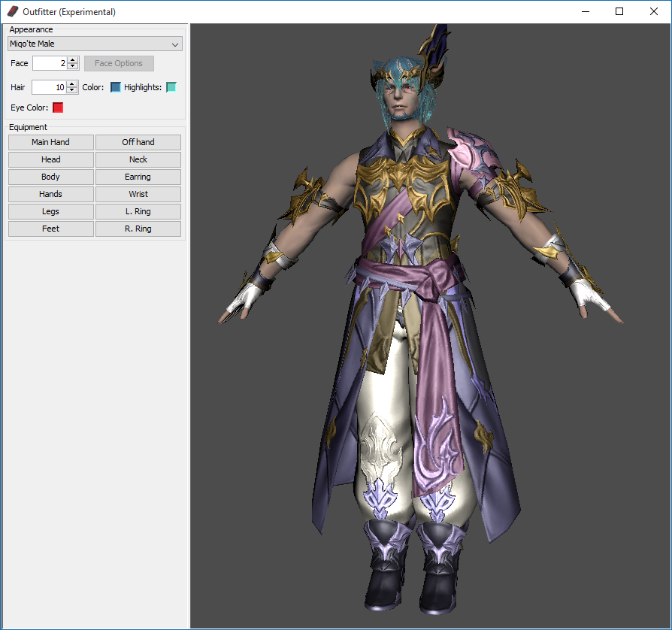
Task: Decrease the Face number with down arrow
Action: tap(73, 67)
